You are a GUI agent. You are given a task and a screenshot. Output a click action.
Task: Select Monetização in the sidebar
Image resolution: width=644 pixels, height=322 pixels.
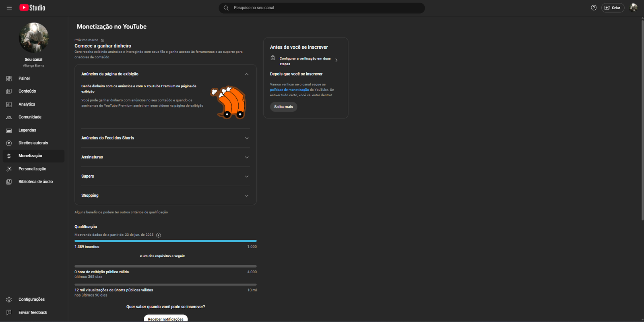point(33,156)
